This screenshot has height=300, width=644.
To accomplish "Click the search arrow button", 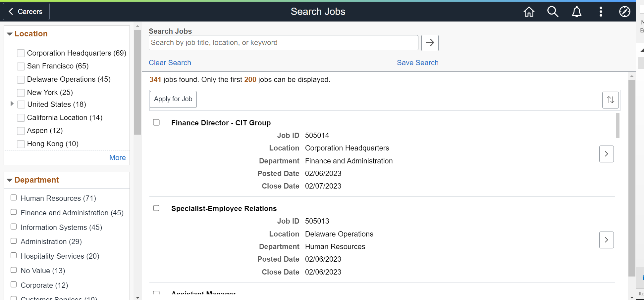I will [430, 43].
